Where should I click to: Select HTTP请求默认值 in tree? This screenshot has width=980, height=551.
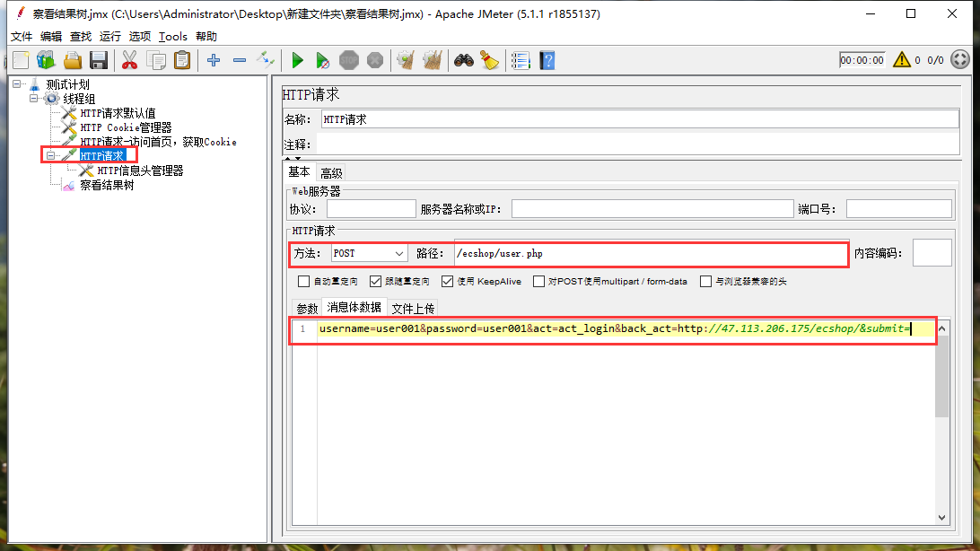118,113
